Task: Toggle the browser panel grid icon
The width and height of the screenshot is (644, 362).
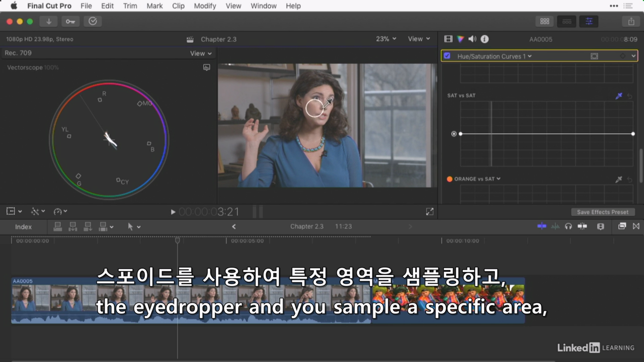Action: pyautogui.click(x=544, y=21)
